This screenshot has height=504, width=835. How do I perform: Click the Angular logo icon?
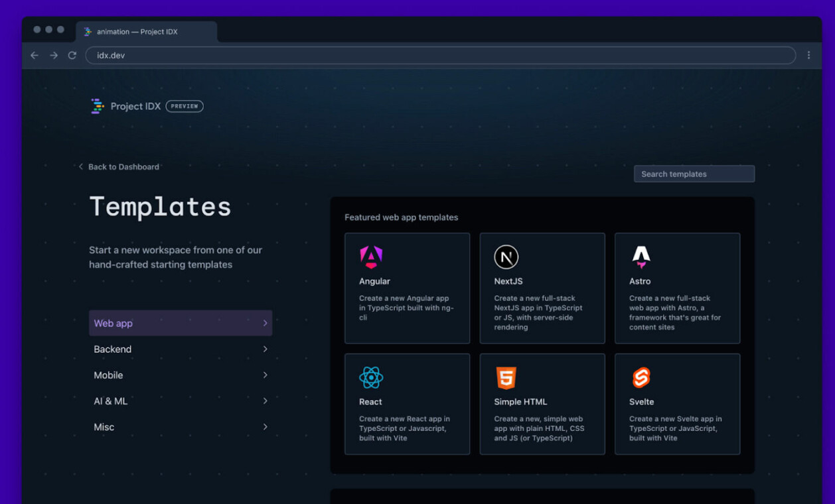[371, 257]
